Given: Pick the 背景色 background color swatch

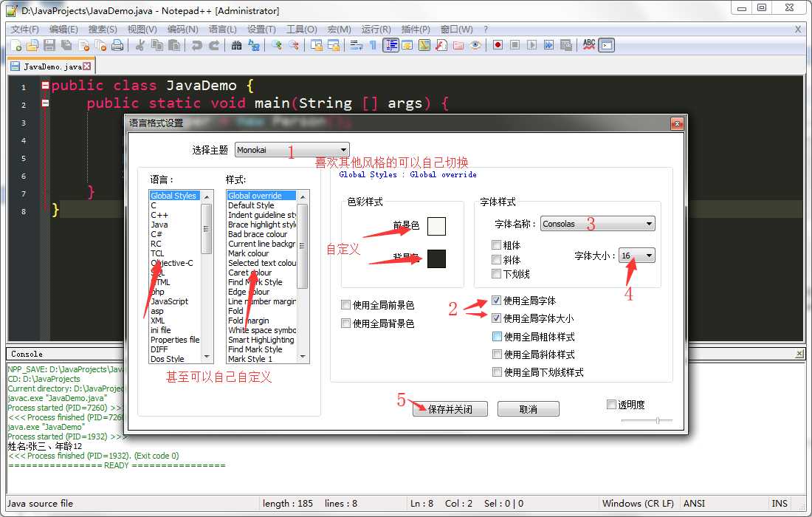Looking at the screenshot, I should (436, 258).
